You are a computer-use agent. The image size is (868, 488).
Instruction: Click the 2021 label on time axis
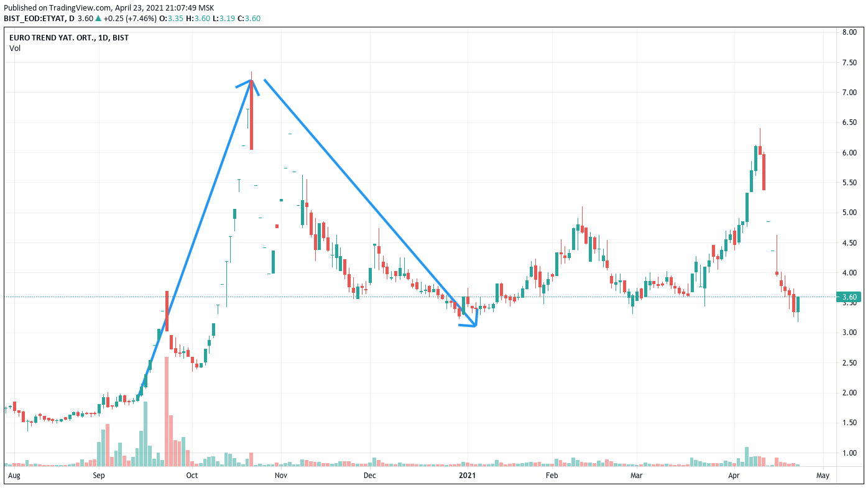pos(467,476)
